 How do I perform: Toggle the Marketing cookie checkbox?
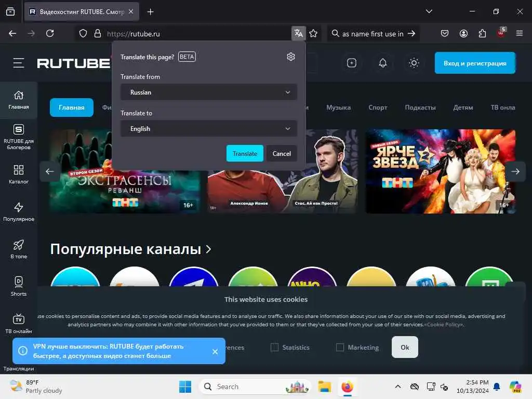point(340,347)
